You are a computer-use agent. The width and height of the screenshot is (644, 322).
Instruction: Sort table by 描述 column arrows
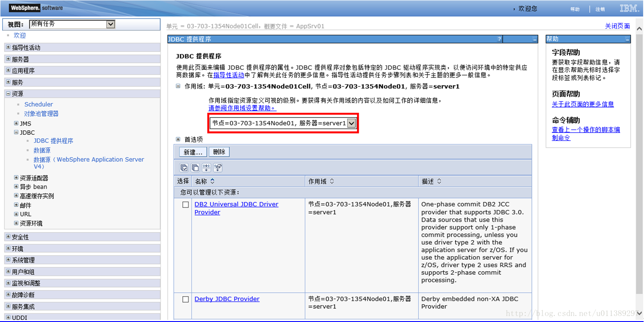click(439, 181)
